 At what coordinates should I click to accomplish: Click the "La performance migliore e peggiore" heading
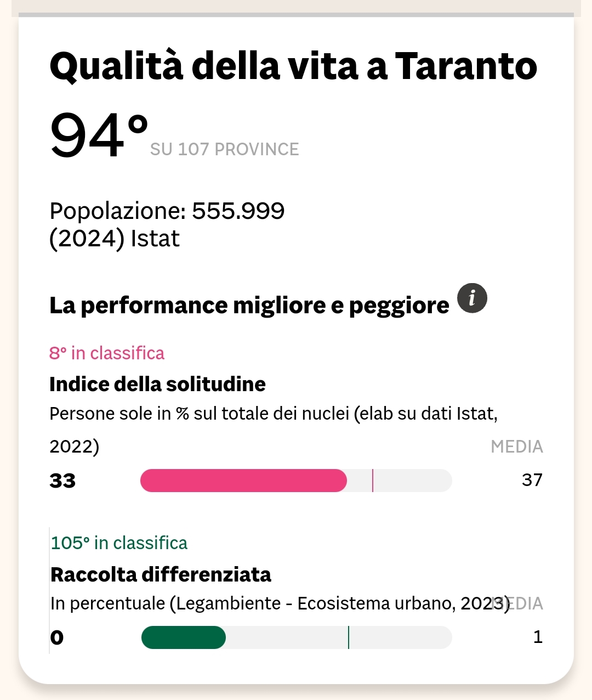(249, 306)
